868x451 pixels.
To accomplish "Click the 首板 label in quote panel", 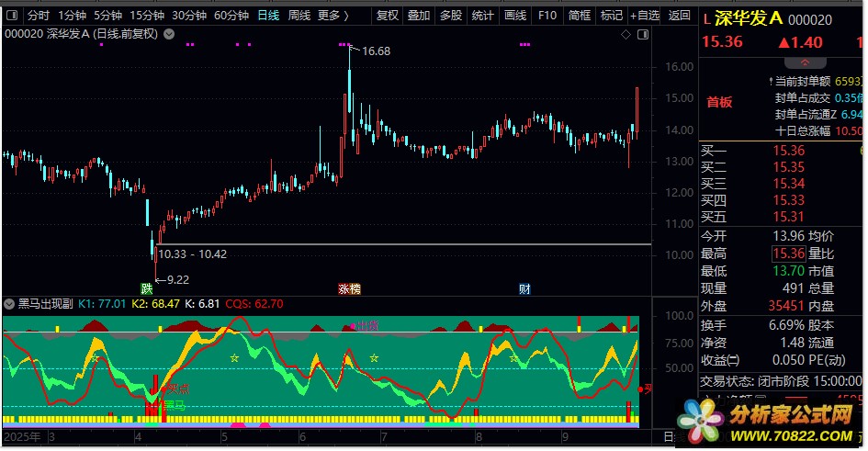I will click(x=719, y=102).
